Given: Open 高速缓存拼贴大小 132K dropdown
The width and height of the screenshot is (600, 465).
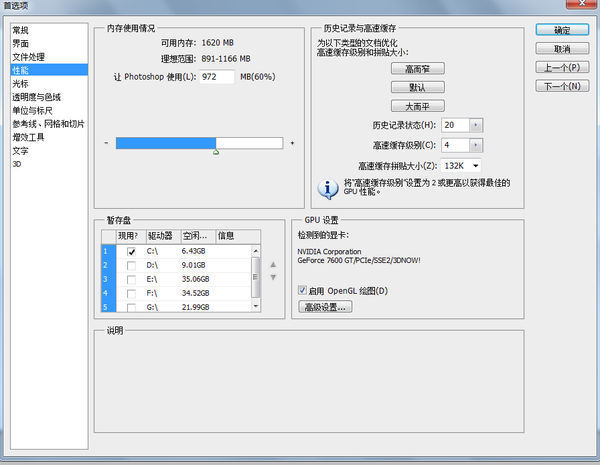Looking at the screenshot, I should click(461, 166).
